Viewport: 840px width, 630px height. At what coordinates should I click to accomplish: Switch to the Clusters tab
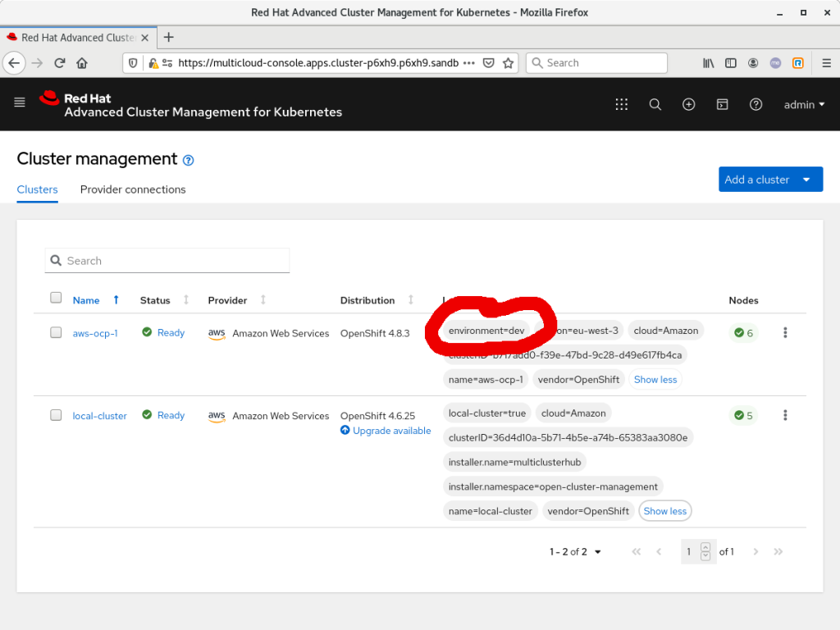pyautogui.click(x=38, y=189)
